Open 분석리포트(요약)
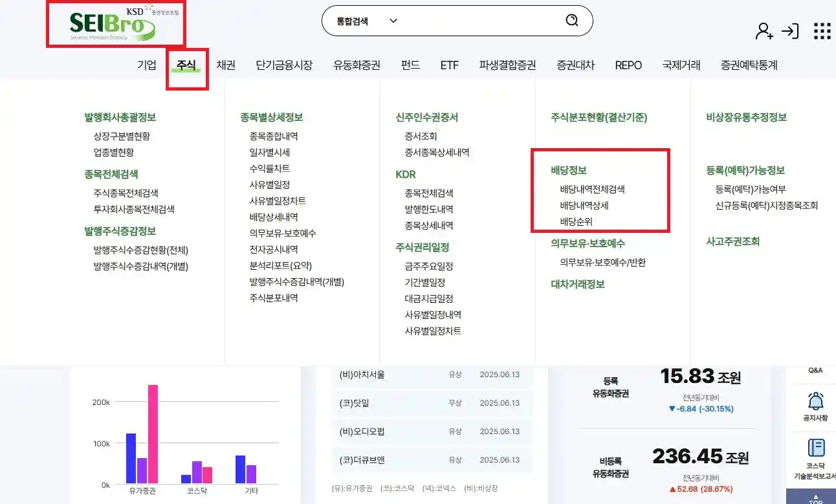This screenshot has height=504, width=836. click(280, 265)
